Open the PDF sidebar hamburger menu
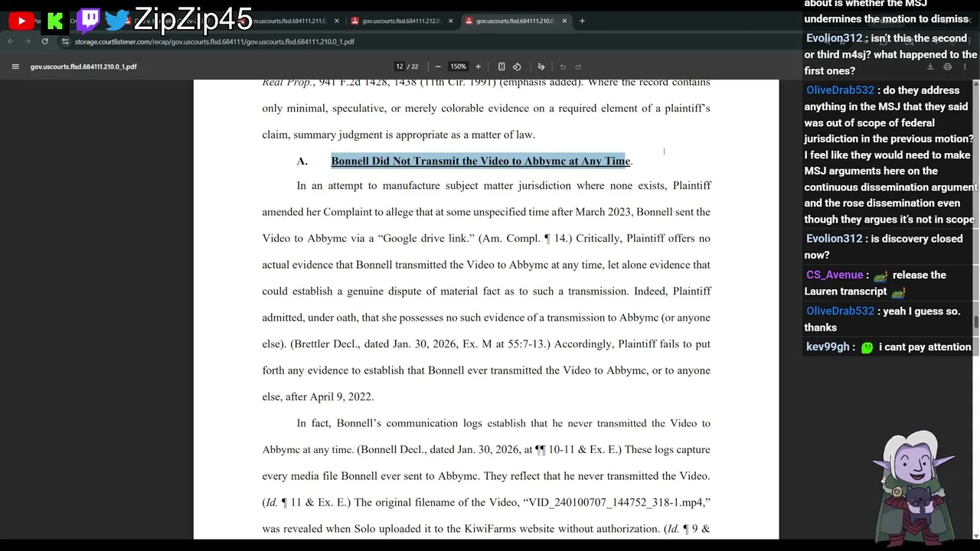 (15, 67)
